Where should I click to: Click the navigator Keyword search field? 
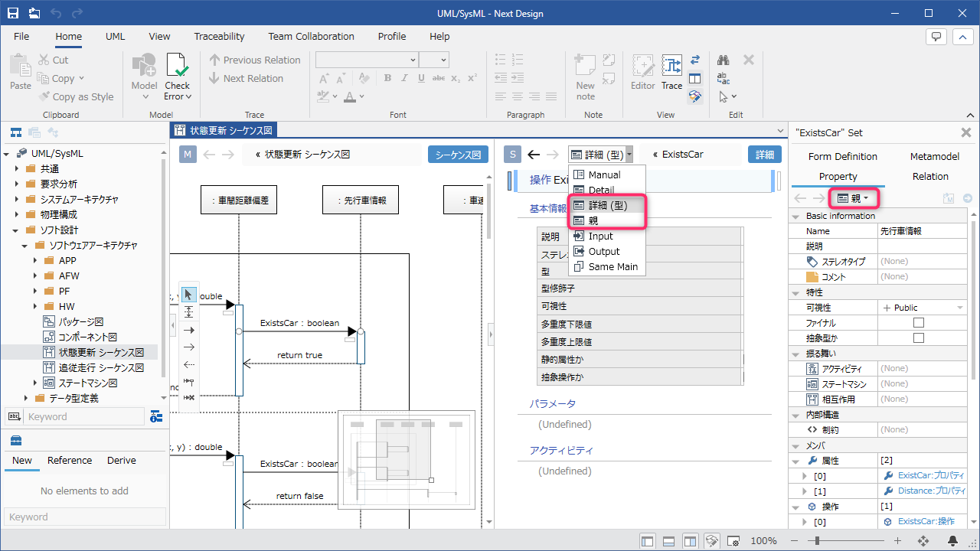point(83,416)
